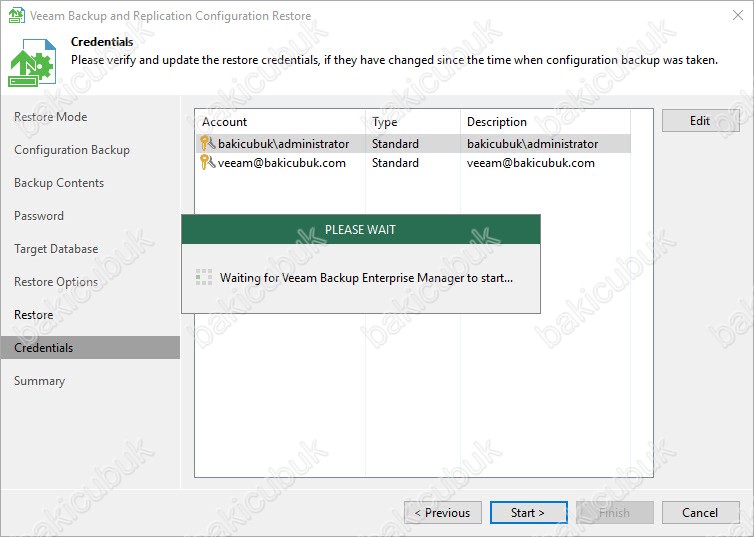
Task: Cancel the configuration restore wizard
Action: tap(701, 512)
